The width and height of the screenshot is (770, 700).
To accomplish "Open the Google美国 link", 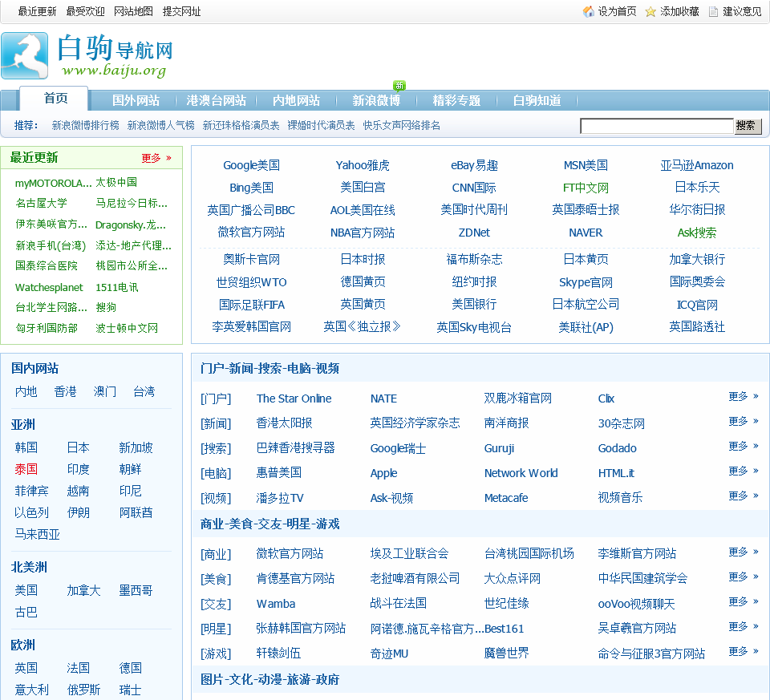I will (251, 165).
